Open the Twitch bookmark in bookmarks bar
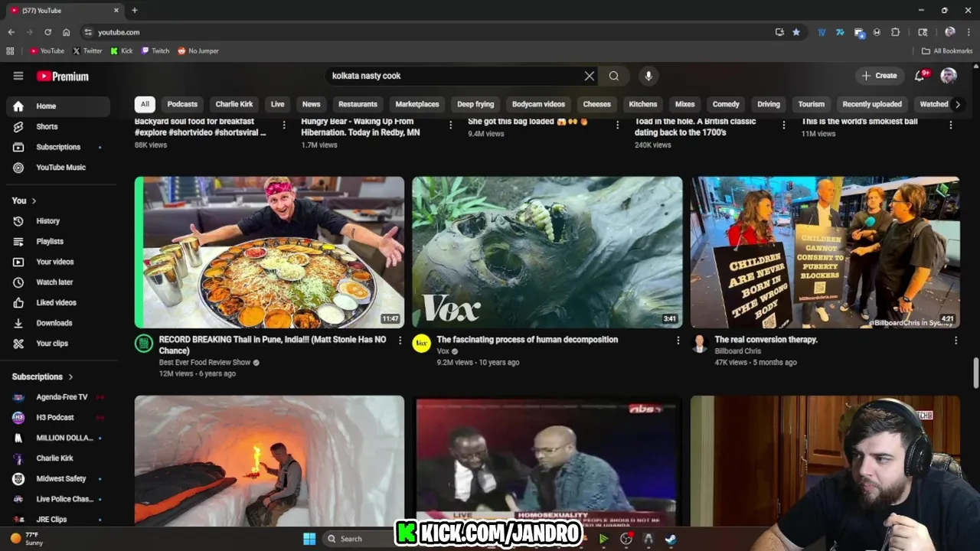 coord(155,51)
